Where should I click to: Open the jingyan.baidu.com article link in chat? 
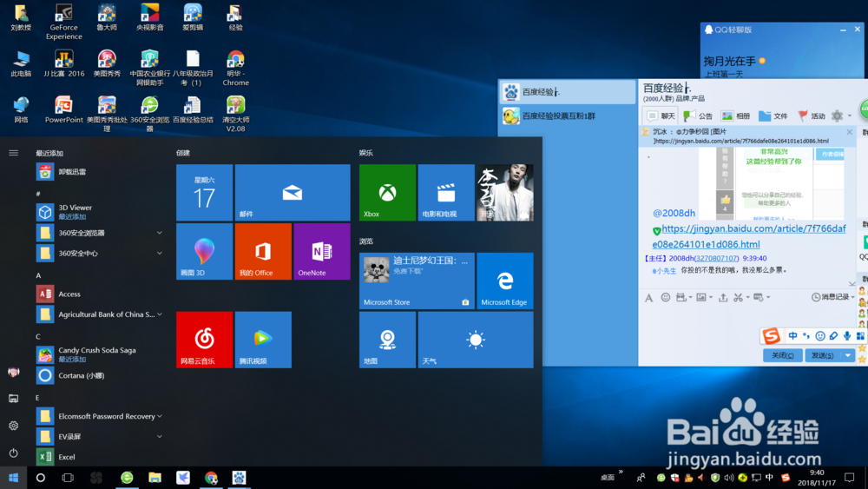(x=749, y=236)
